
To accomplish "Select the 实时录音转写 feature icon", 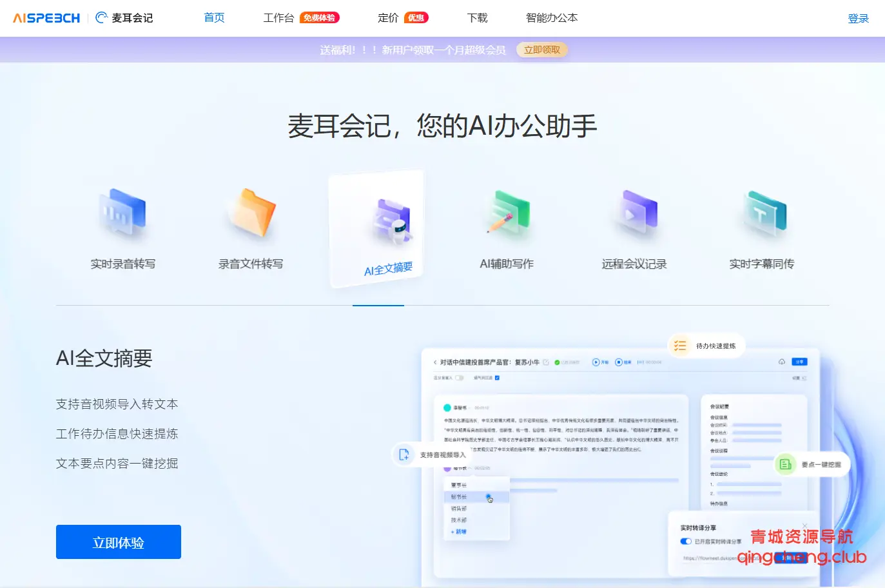I will click(121, 213).
